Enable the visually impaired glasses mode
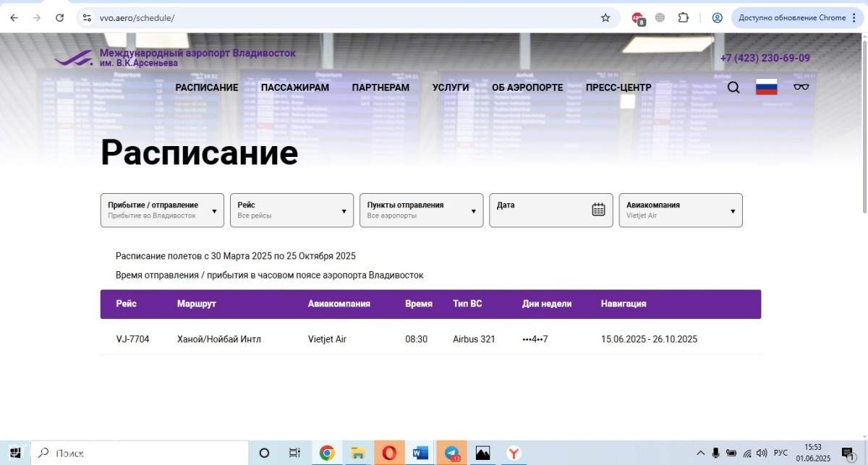The image size is (868, 465). pos(801,87)
